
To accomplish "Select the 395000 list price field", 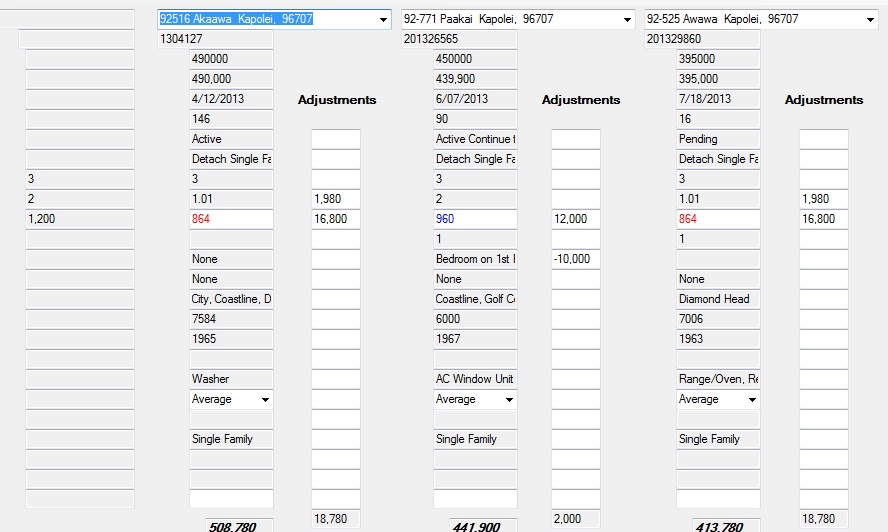I will 718,59.
